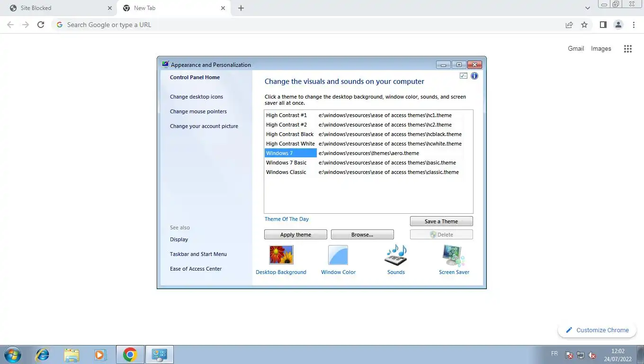The image size is (644, 364).
Task: Minimize the Appearance and Personalization window
Action: [x=443, y=65]
